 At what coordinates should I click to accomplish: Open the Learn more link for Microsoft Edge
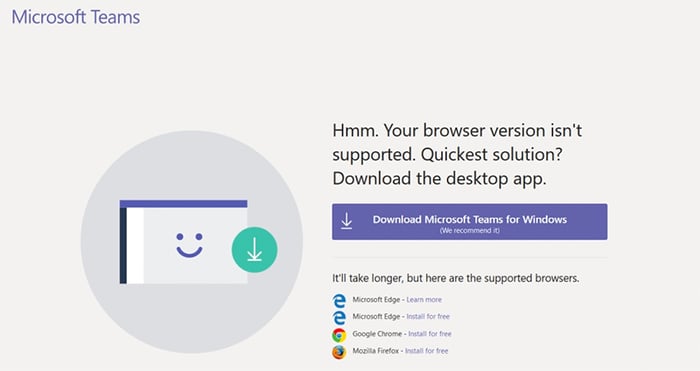pyautogui.click(x=424, y=300)
